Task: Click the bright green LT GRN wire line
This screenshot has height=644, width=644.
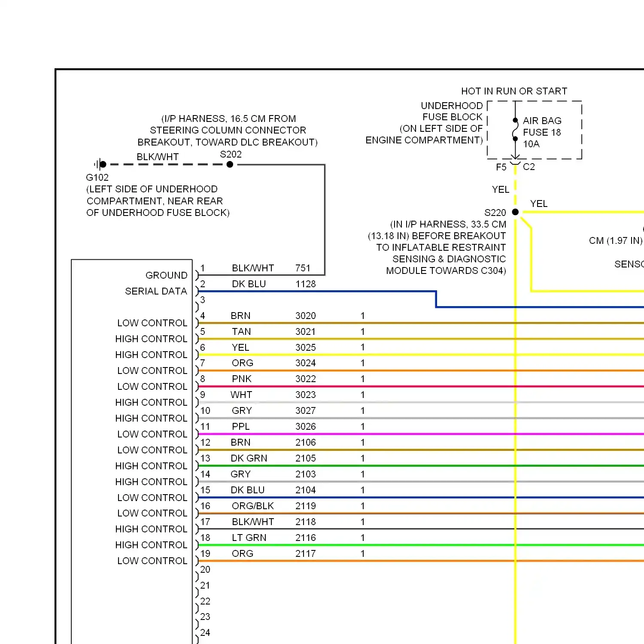Action: point(421,545)
